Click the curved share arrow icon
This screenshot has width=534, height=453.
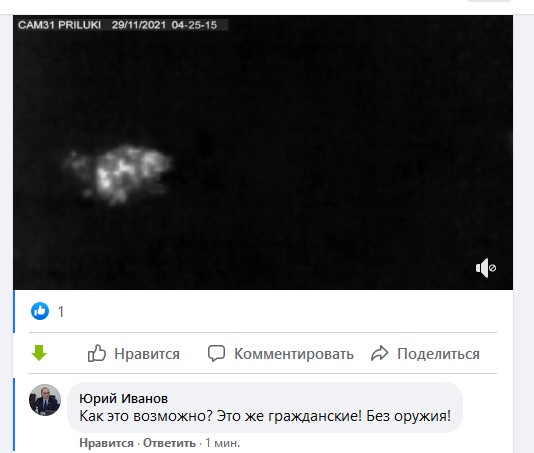click(x=379, y=353)
